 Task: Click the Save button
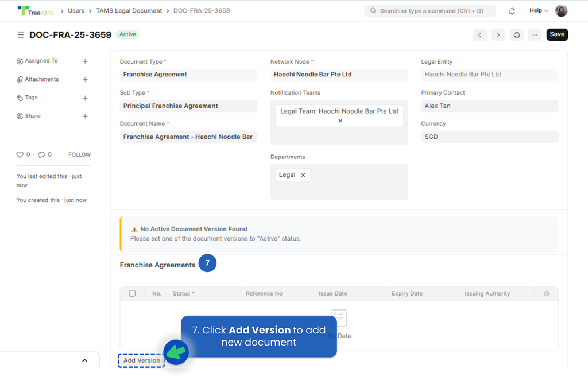pos(557,34)
